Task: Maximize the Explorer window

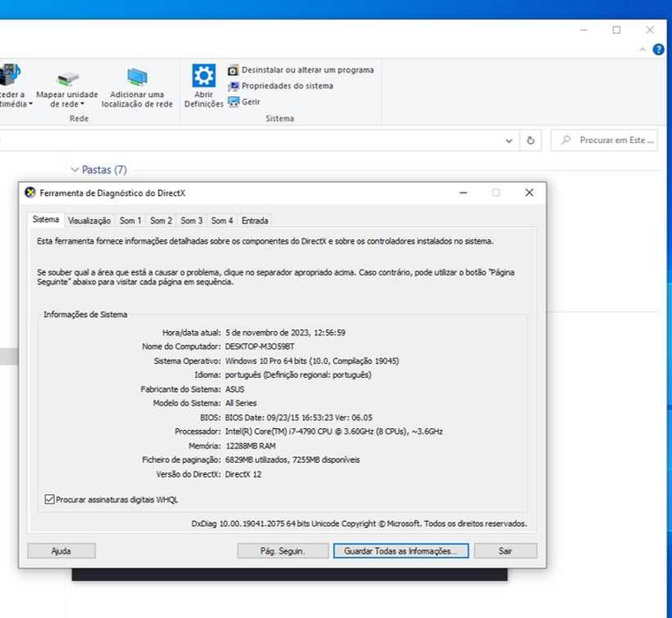Action: [616, 30]
